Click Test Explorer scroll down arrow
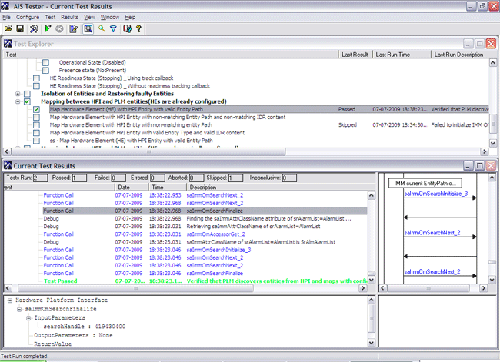Image resolution: width=500 pixels, height=362 pixels. (493, 143)
